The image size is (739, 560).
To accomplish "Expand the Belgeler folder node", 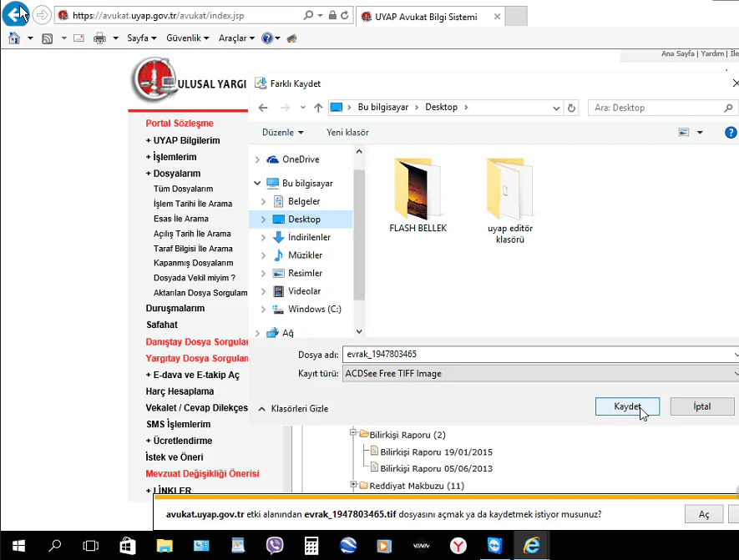I will click(x=264, y=202).
